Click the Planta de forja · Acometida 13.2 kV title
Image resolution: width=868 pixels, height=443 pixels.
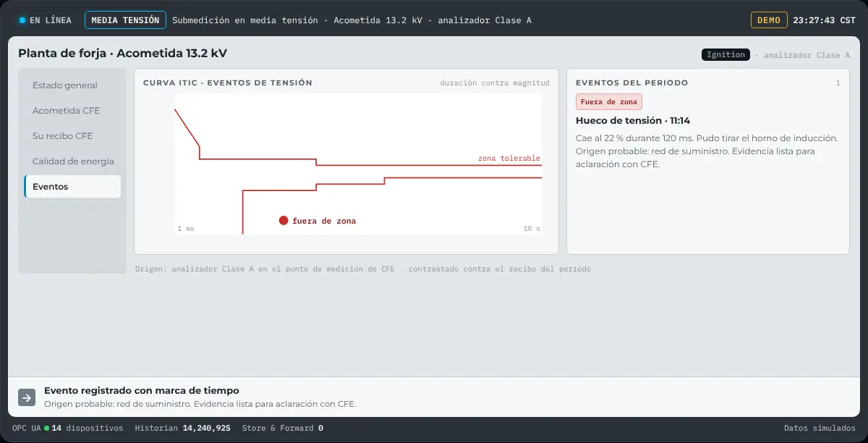[x=123, y=53]
